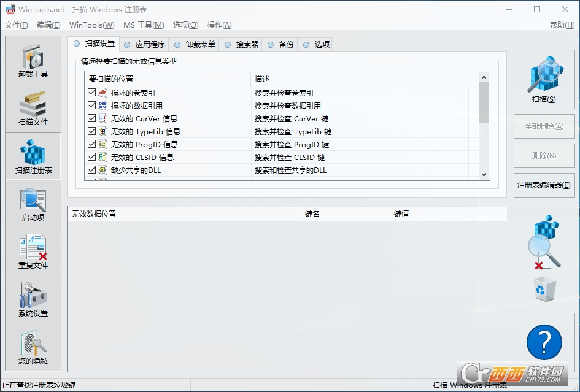Click the 描述 column header

360,79
